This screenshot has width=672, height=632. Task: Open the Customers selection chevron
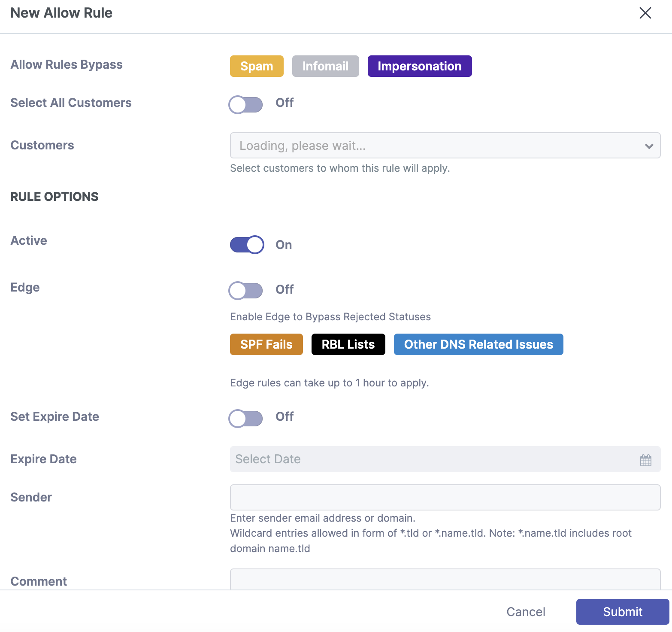(648, 146)
